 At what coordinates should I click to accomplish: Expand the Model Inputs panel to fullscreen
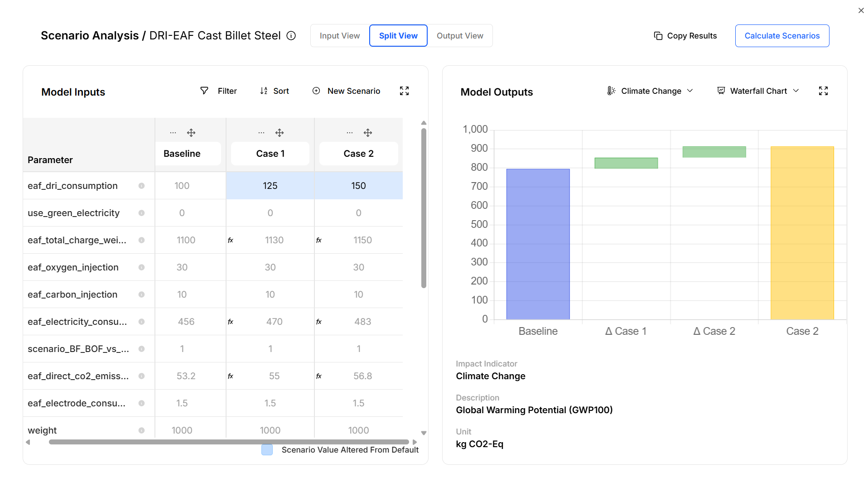click(x=404, y=91)
